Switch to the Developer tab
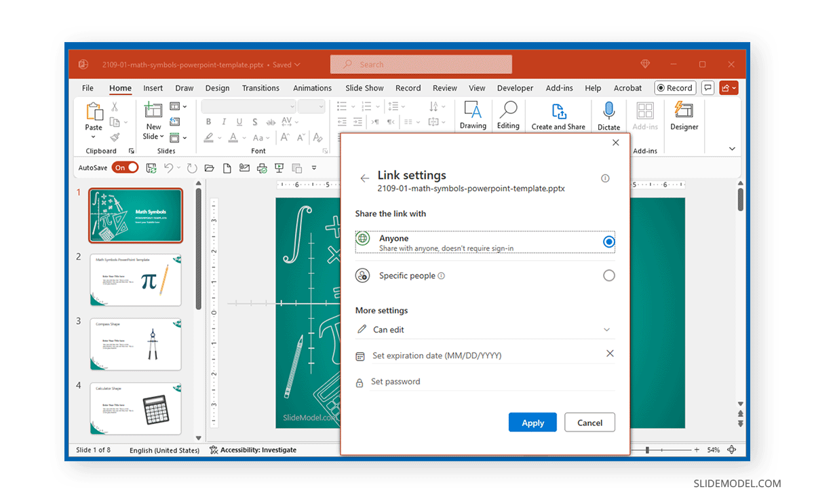The width and height of the screenshot is (814, 504). [515, 88]
